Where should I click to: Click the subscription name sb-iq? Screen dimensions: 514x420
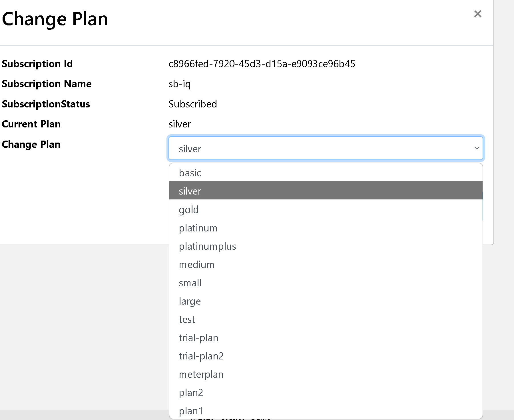[x=180, y=84]
